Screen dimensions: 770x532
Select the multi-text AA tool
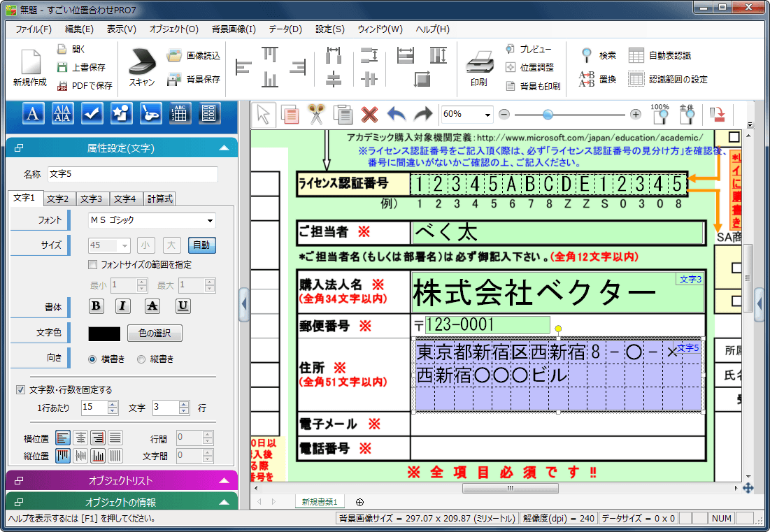(62, 114)
